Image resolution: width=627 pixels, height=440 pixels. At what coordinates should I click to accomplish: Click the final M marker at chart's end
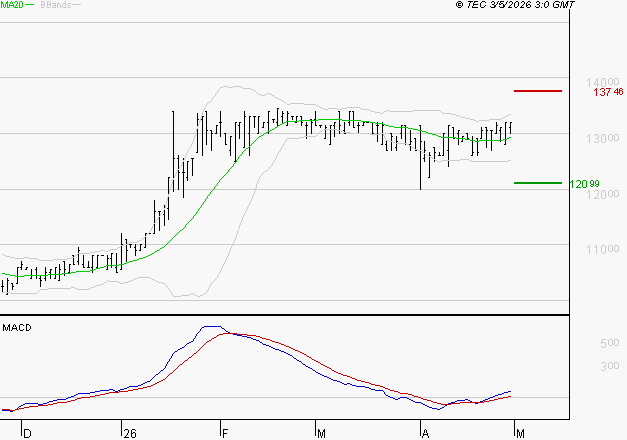(520, 434)
